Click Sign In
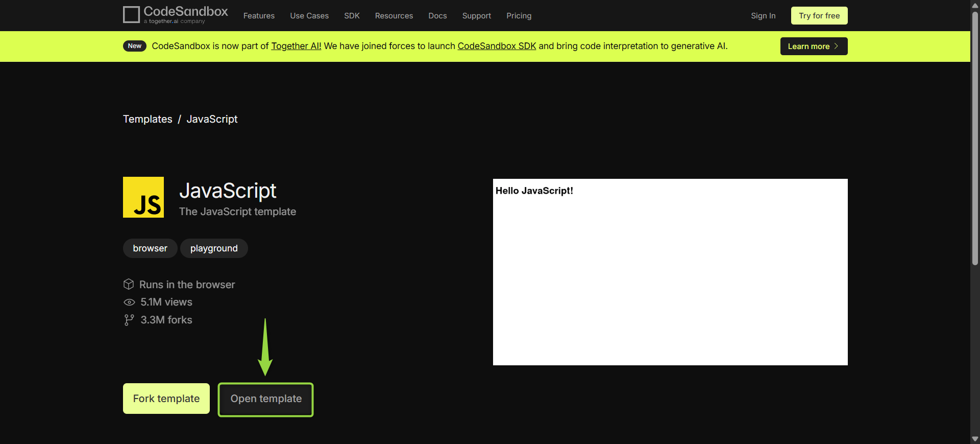The width and height of the screenshot is (980, 444). pos(763,16)
